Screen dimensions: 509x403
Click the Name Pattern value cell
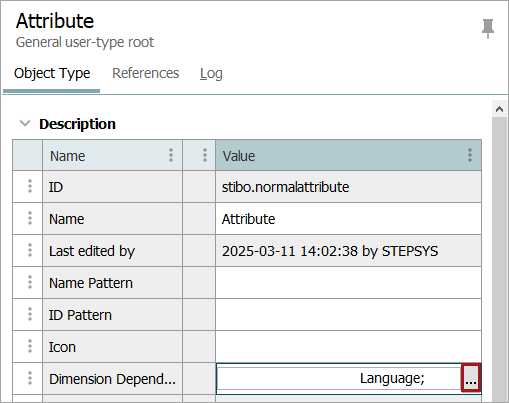348,283
